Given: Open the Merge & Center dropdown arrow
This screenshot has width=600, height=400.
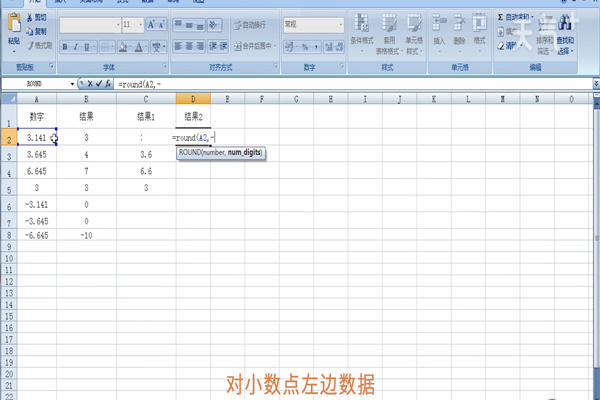Looking at the screenshot, I should coord(275,46).
